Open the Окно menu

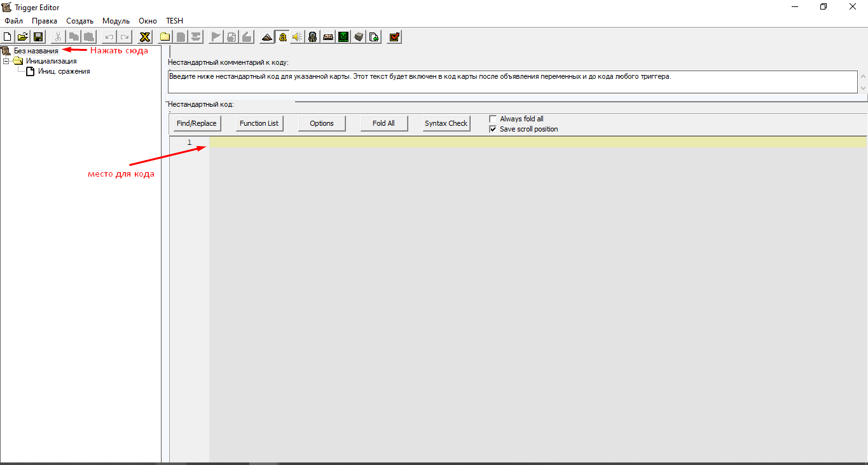tap(148, 21)
